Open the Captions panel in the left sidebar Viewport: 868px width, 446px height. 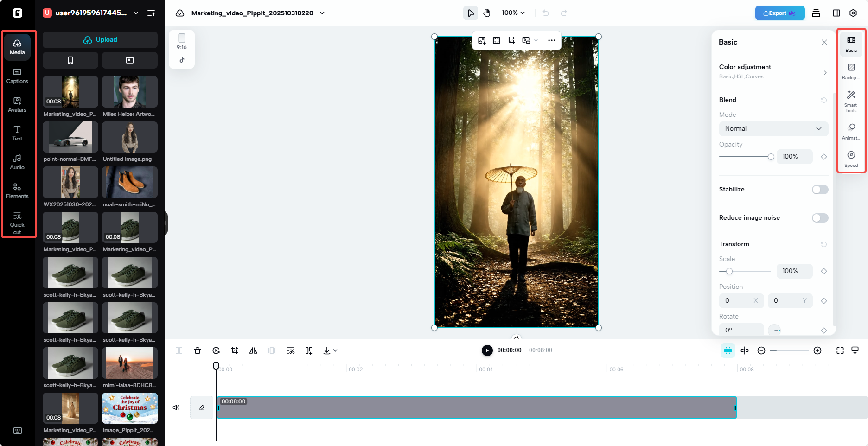pos(17,76)
